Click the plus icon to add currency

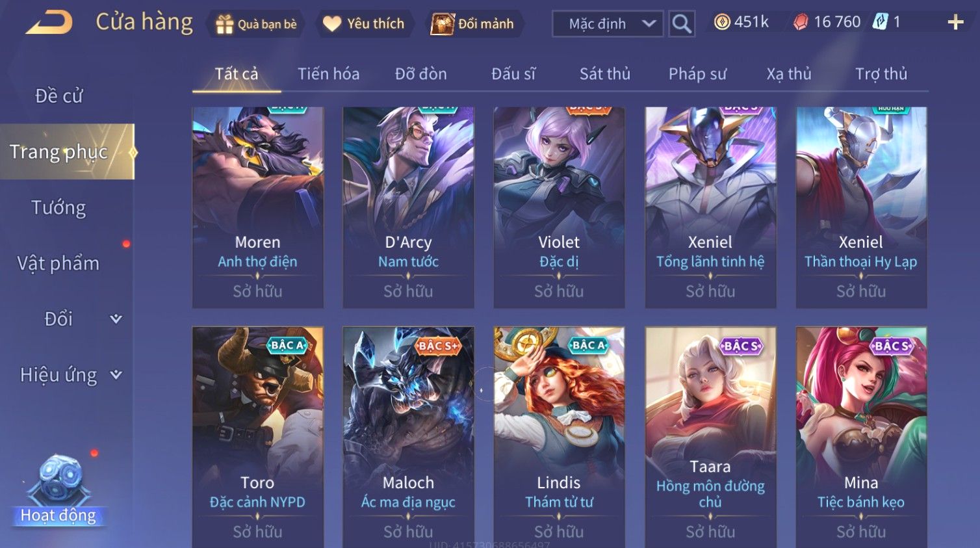point(955,23)
